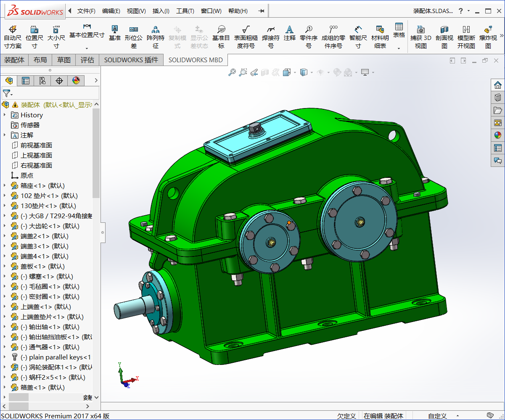Viewport: 505px width, 420px height.
Task: Open the 插入(I) menu
Action: click(x=161, y=11)
